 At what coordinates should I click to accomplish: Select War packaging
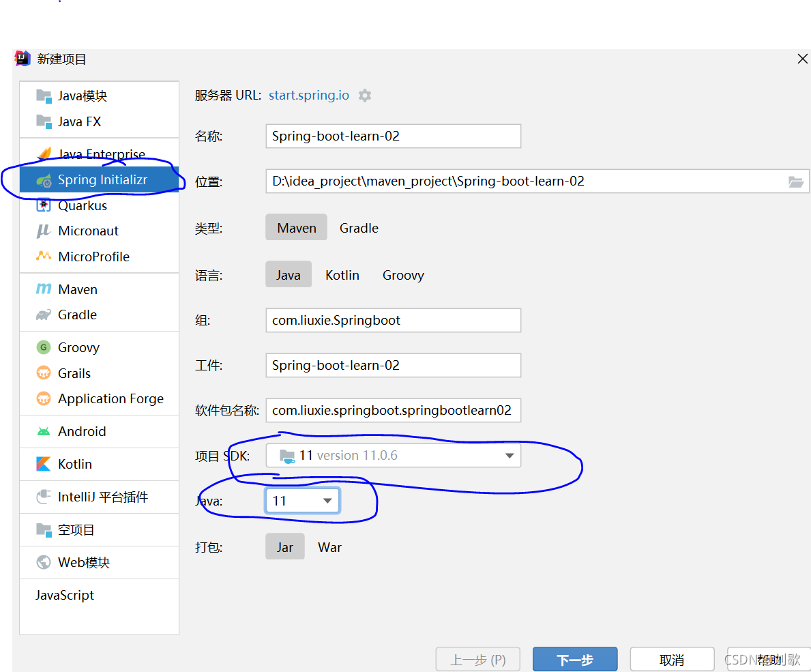(x=330, y=547)
